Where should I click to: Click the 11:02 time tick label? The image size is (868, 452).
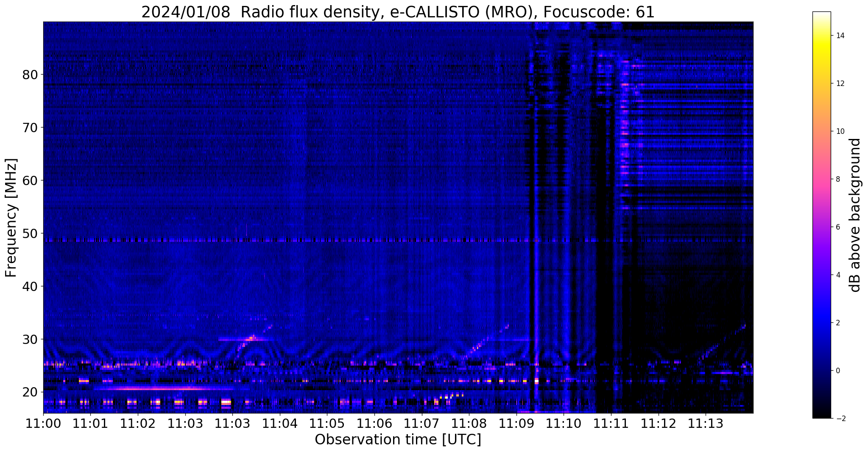point(138,424)
